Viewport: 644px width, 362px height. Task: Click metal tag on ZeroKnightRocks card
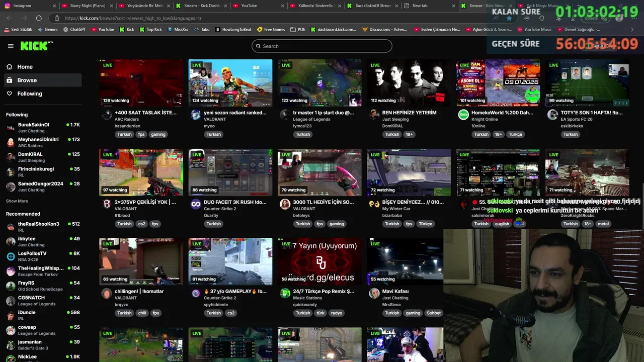603,224
